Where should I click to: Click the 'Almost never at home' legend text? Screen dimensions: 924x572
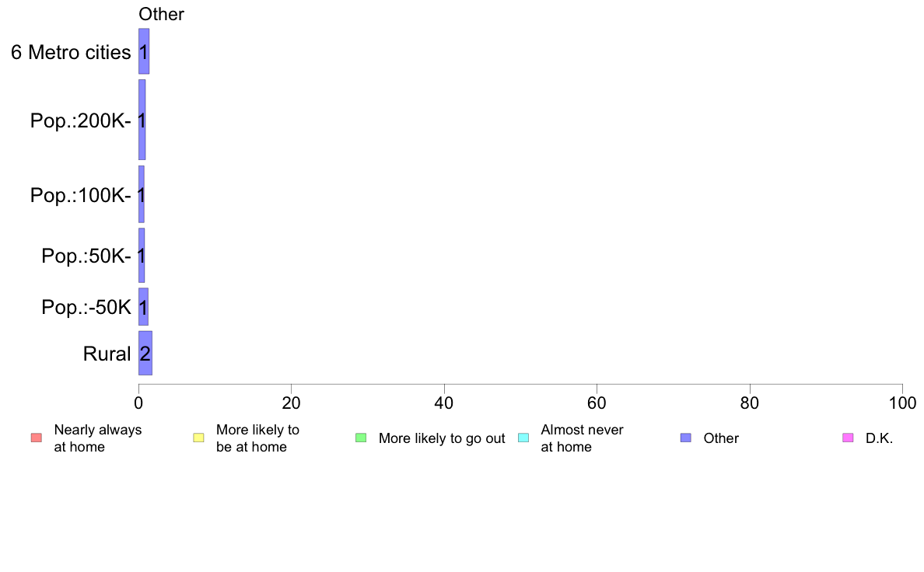click(x=583, y=438)
